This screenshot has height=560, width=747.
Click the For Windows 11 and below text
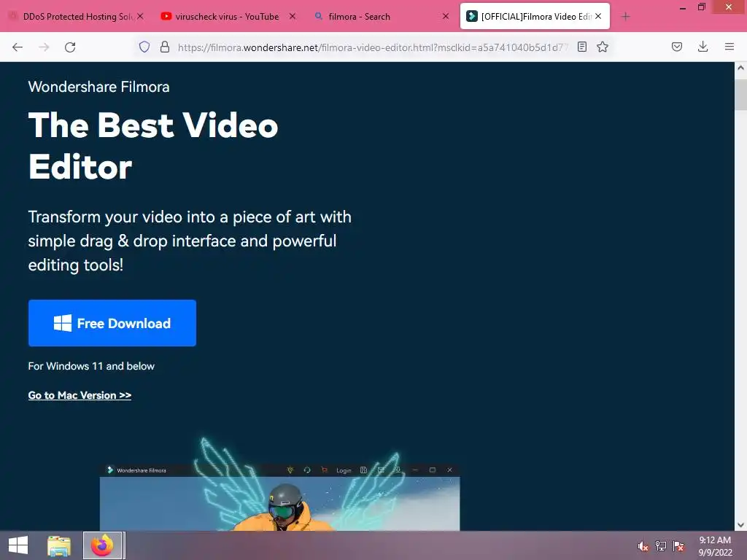91,366
